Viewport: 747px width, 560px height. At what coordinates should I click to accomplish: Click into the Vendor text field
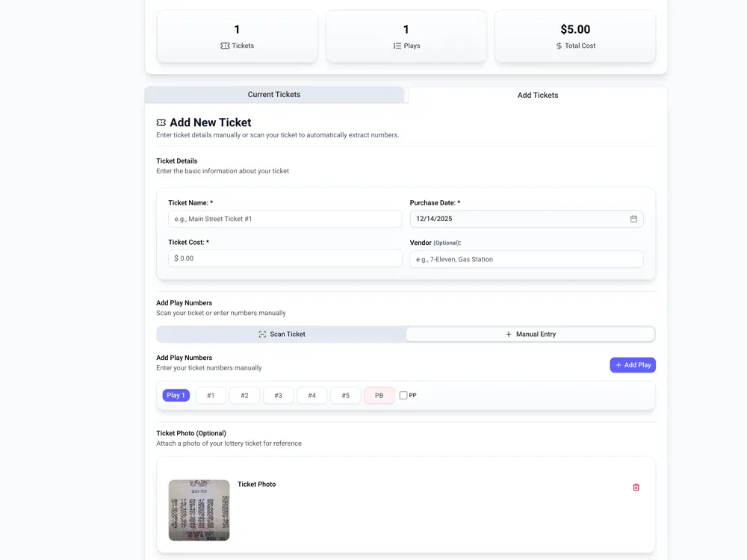point(526,259)
